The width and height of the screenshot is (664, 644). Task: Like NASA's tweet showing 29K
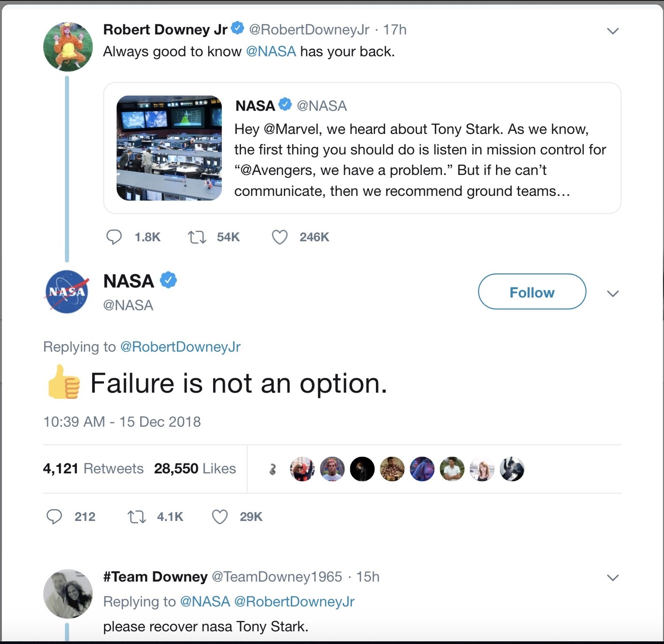click(x=220, y=517)
